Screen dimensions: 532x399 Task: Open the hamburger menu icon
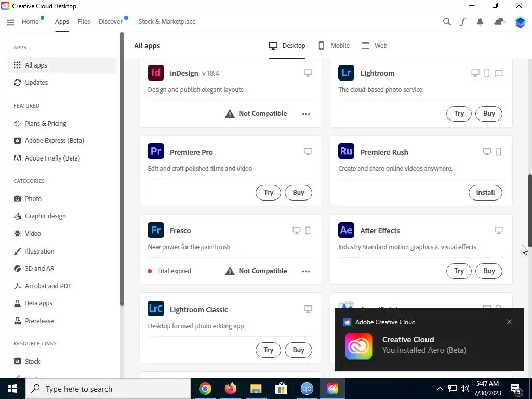pos(10,22)
